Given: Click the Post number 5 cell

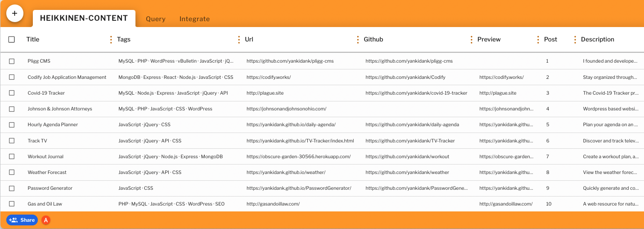Looking at the screenshot, I should (x=548, y=125).
